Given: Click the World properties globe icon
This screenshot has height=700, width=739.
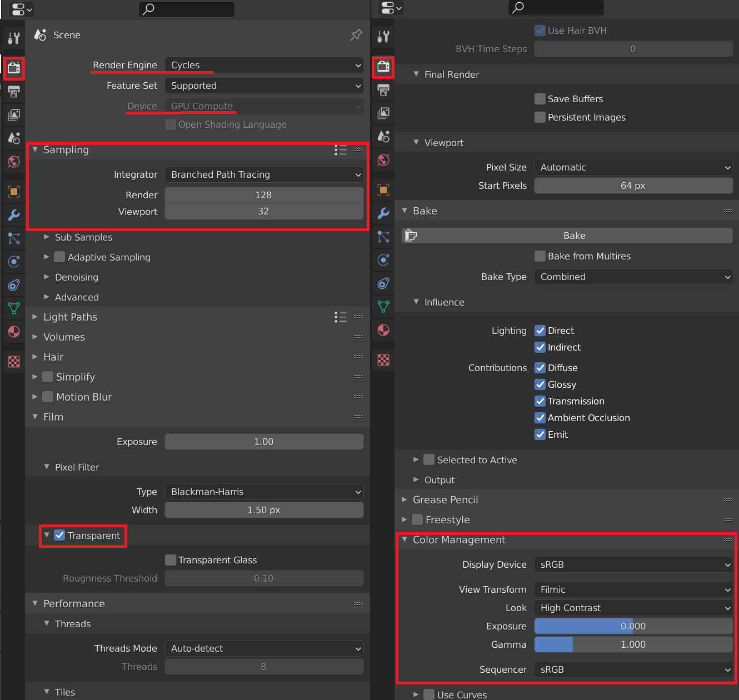Looking at the screenshot, I should coord(14,162).
